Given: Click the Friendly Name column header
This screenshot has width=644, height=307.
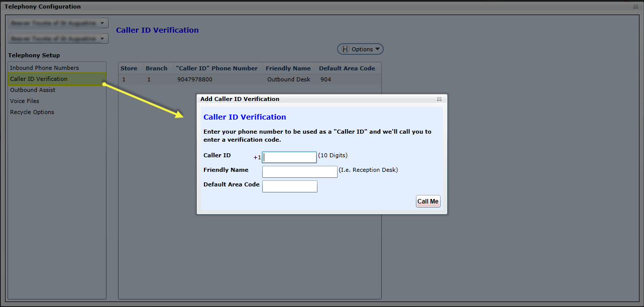Looking at the screenshot, I should [x=288, y=68].
